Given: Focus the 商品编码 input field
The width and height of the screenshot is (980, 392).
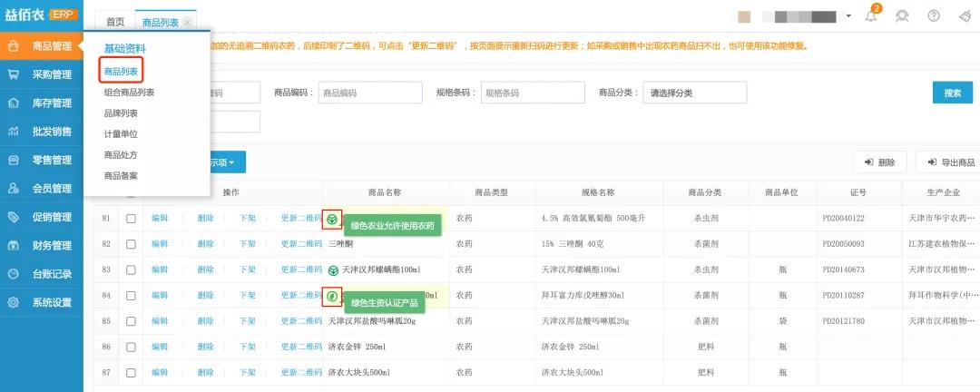Looking at the screenshot, I should pos(370,93).
